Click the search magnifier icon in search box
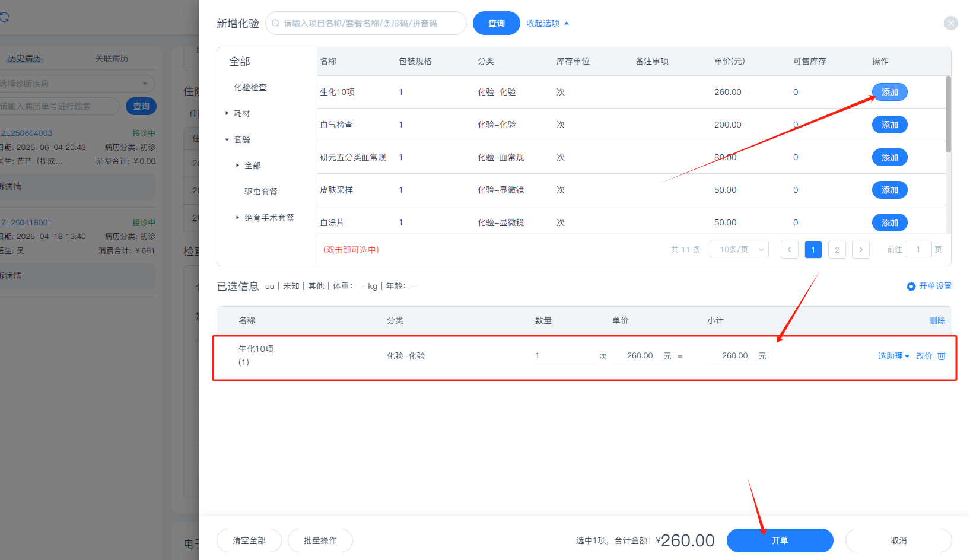Viewport: 970px width, 560px height. click(275, 23)
